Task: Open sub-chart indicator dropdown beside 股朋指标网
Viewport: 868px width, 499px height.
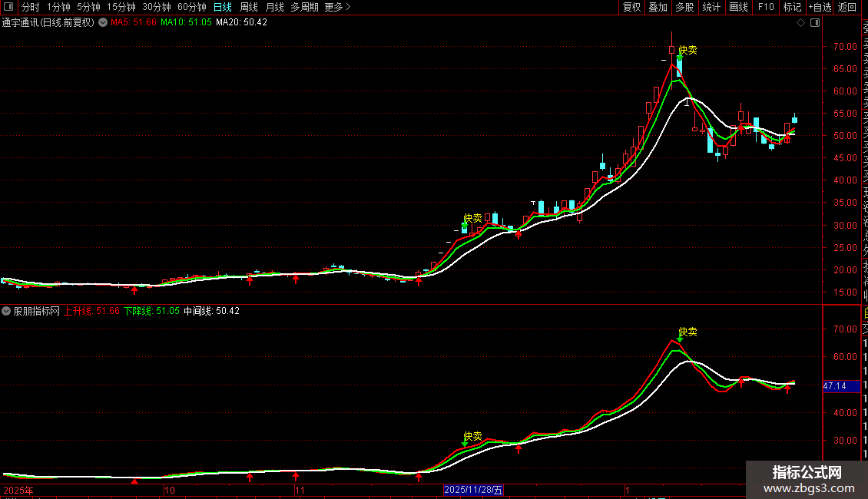Action: 6,311
